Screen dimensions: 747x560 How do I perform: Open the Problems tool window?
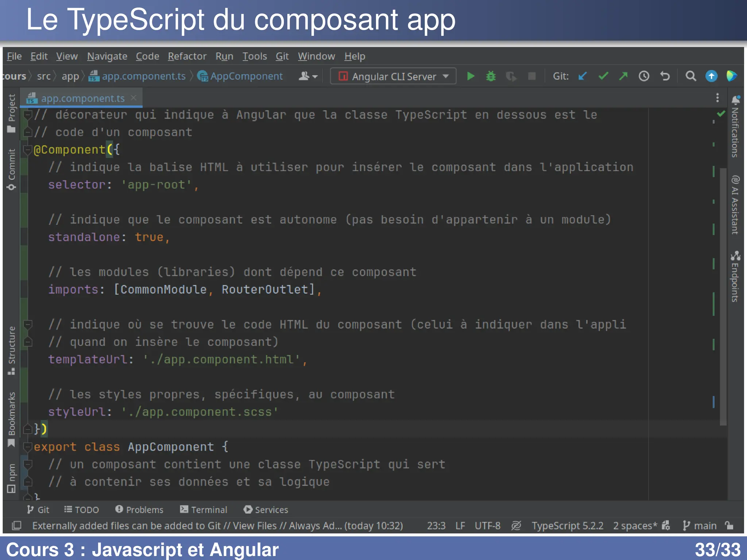click(x=139, y=510)
